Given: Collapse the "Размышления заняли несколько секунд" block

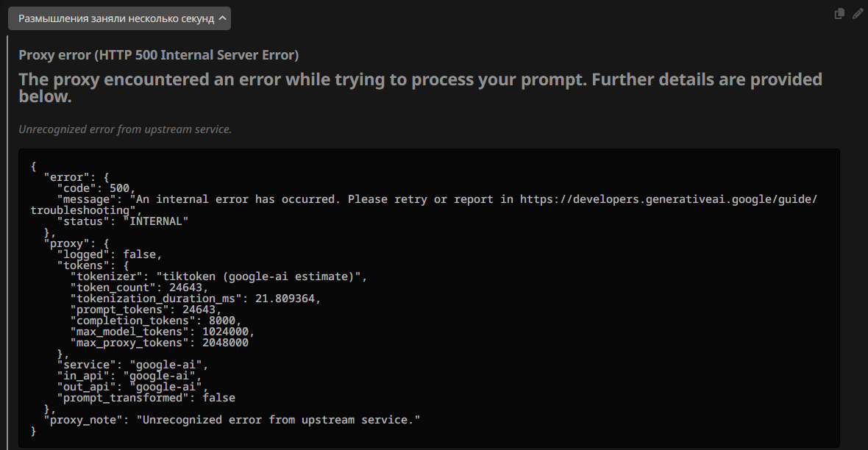Looking at the screenshot, I should pos(119,18).
